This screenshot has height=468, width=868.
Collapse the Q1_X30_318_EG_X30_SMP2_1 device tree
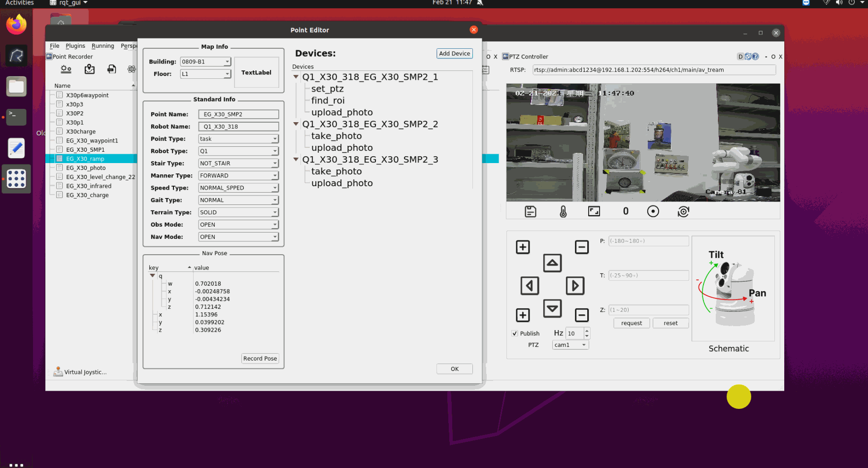(x=296, y=77)
